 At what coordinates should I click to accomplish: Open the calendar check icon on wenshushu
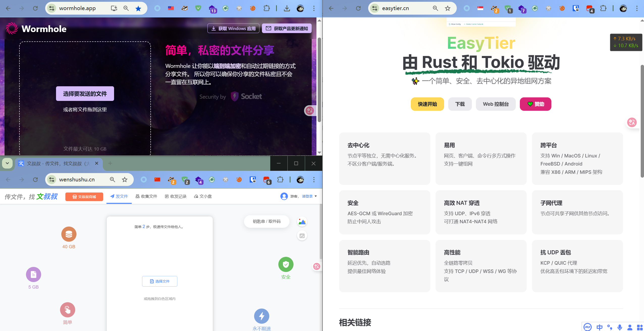(302, 236)
